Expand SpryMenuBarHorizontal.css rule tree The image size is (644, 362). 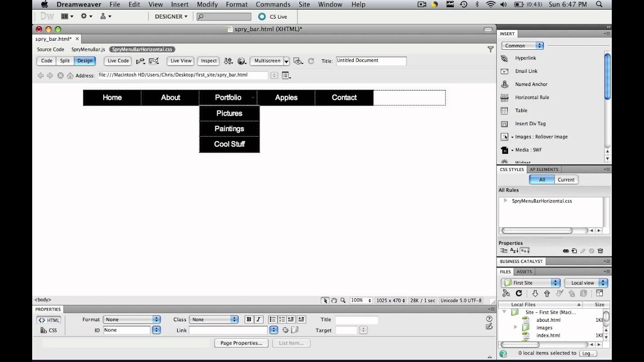pos(505,201)
